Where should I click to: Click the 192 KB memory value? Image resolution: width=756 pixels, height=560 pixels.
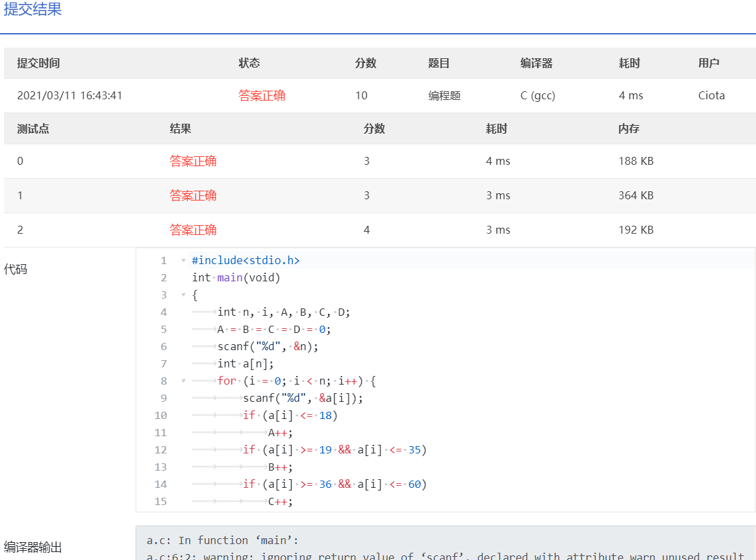[636, 230]
